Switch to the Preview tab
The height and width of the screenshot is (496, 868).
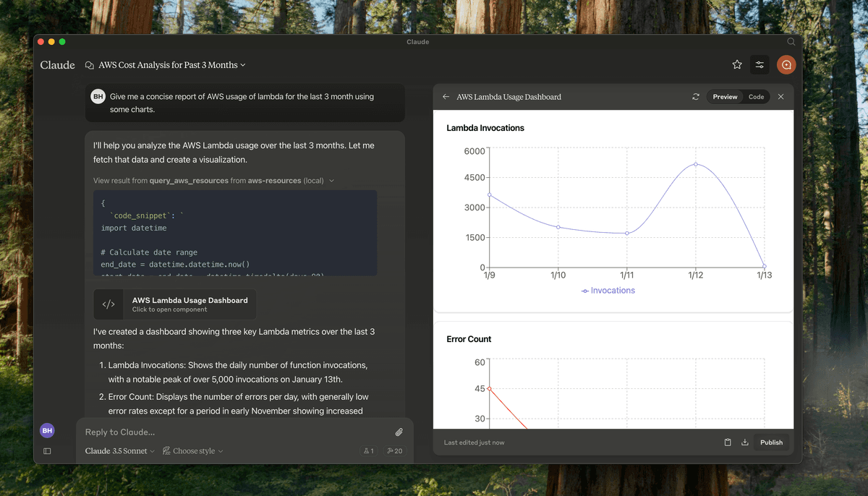[x=725, y=97]
